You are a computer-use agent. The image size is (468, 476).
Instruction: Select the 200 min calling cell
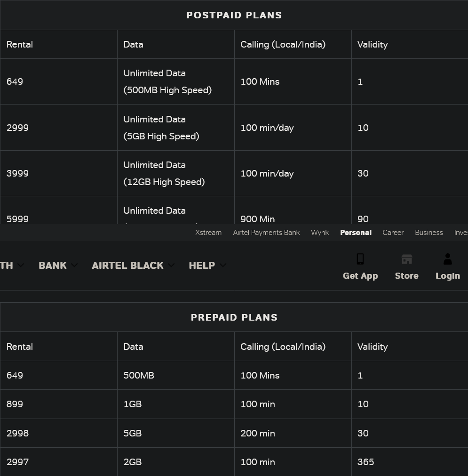pyautogui.click(x=258, y=433)
